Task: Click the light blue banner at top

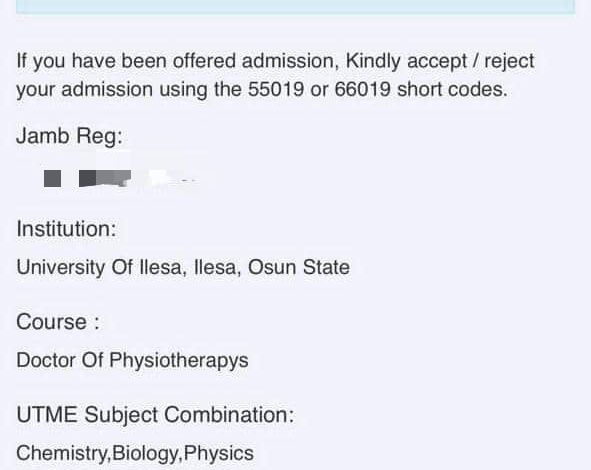Action: [x=296, y=7]
